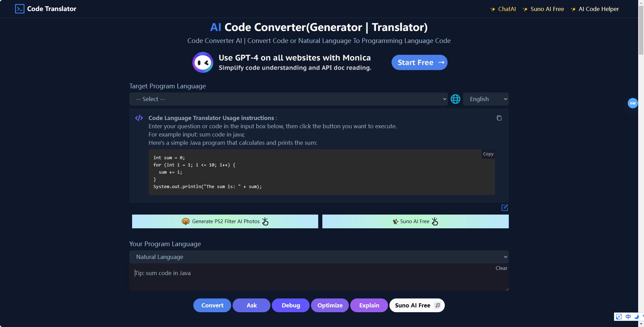The image size is (644, 327).
Task: Switch input method via the 中 taskbar icon
Action: point(628,317)
